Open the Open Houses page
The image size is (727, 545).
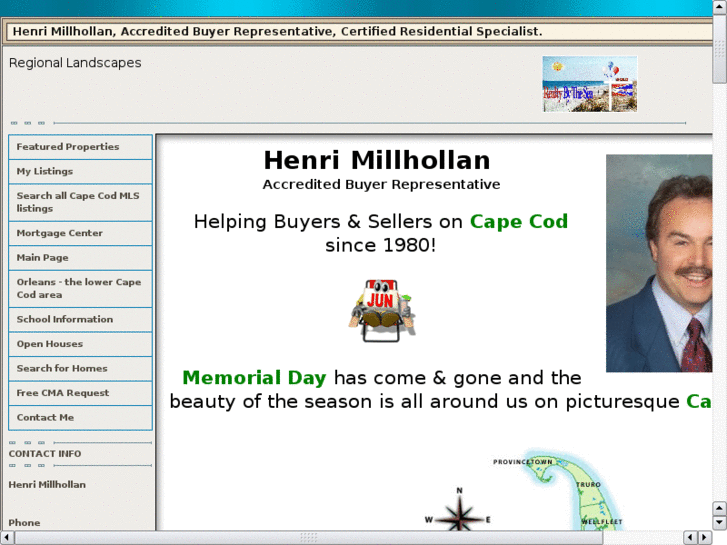pyautogui.click(x=80, y=344)
